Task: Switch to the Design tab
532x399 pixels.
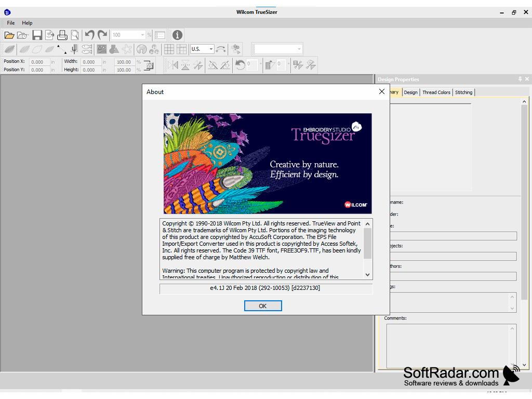Action: click(x=410, y=92)
